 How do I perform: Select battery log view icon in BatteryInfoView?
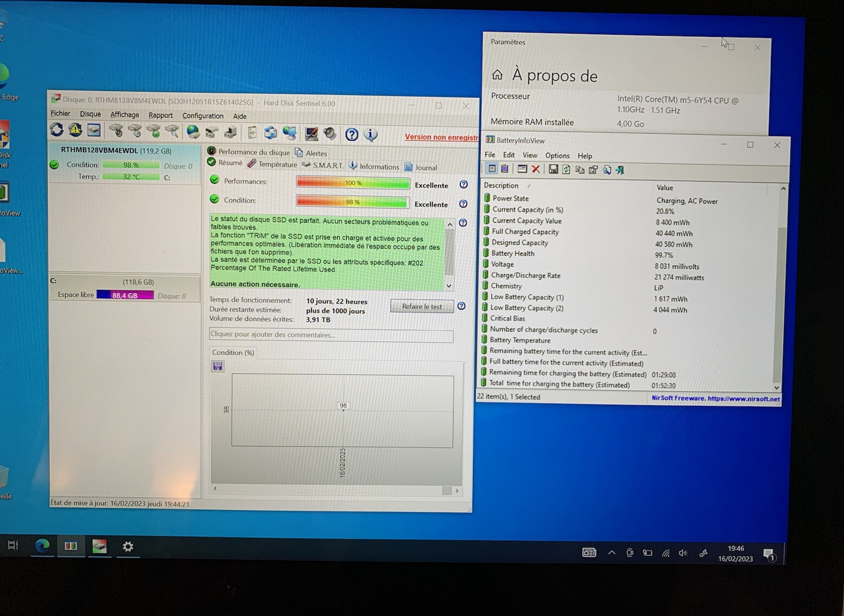[504, 168]
